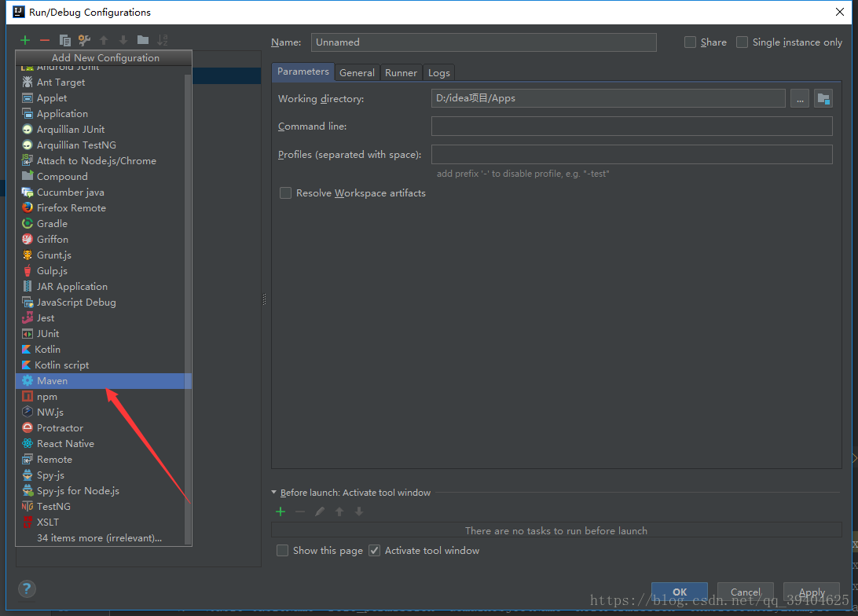Choose Maven configuration type
Image resolution: width=858 pixels, height=616 pixels.
[x=104, y=381]
